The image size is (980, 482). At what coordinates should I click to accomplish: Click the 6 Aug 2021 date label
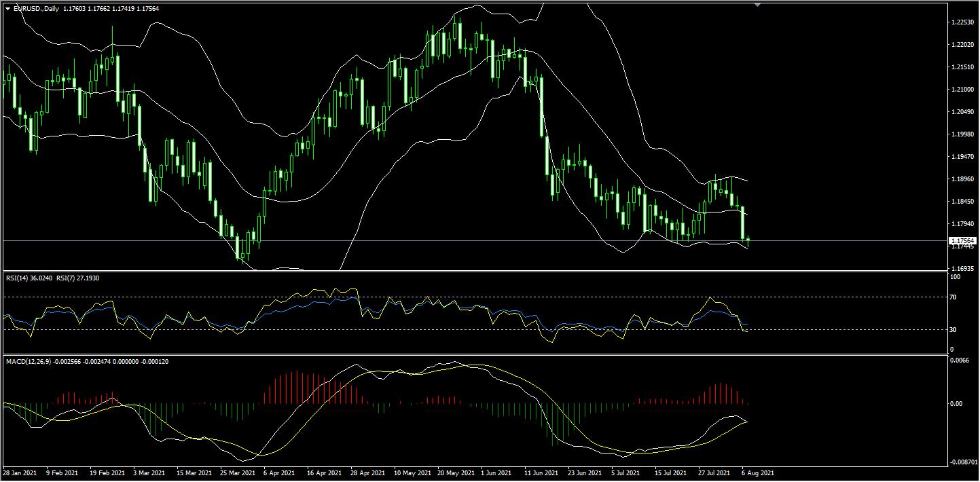[756, 472]
